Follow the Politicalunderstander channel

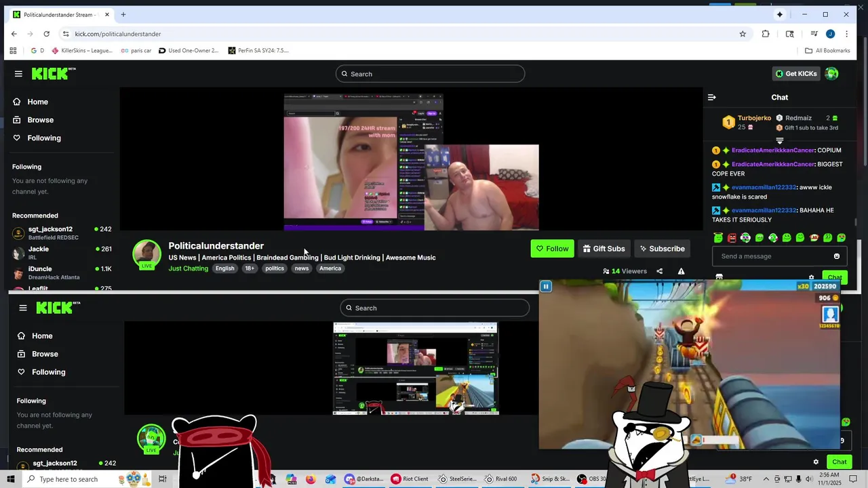click(552, 249)
